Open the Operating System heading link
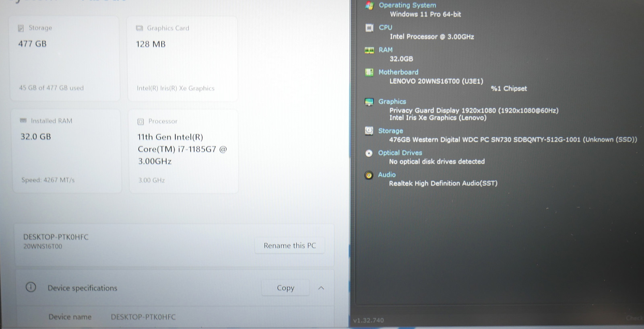This screenshot has width=644, height=329. [407, 5]
